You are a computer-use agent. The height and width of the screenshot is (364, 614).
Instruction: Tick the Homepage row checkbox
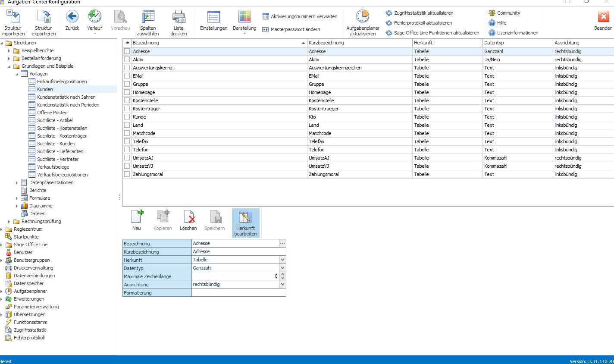127,92
